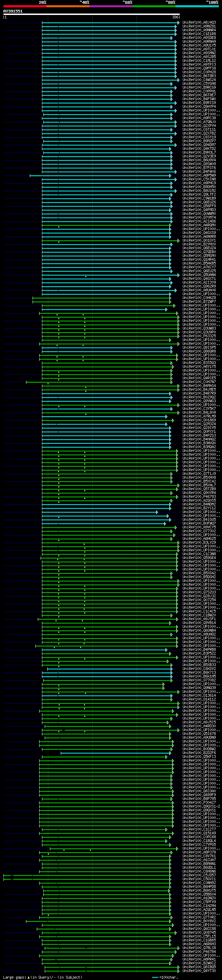Select the UniRef100_Q2XPV4 entry

click(199, 125)
